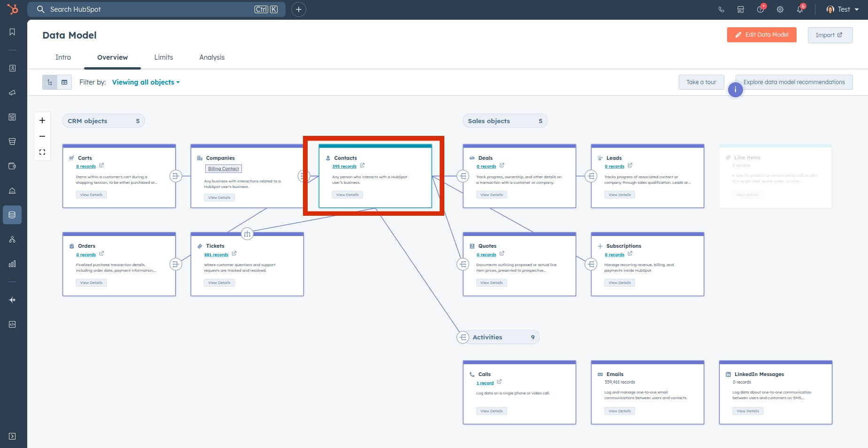Open the marketplace icon in top bar
Screen dimensions: 868x448
point(741,9)
